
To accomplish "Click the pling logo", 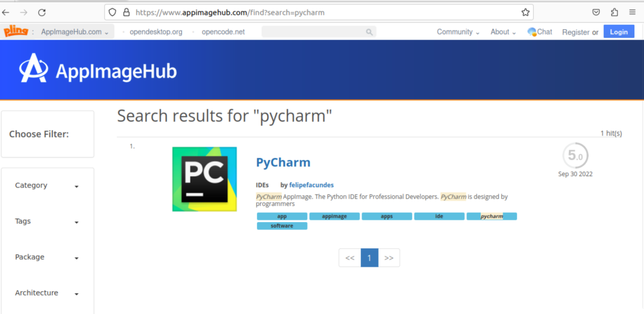I will click(x=16, y=31).
